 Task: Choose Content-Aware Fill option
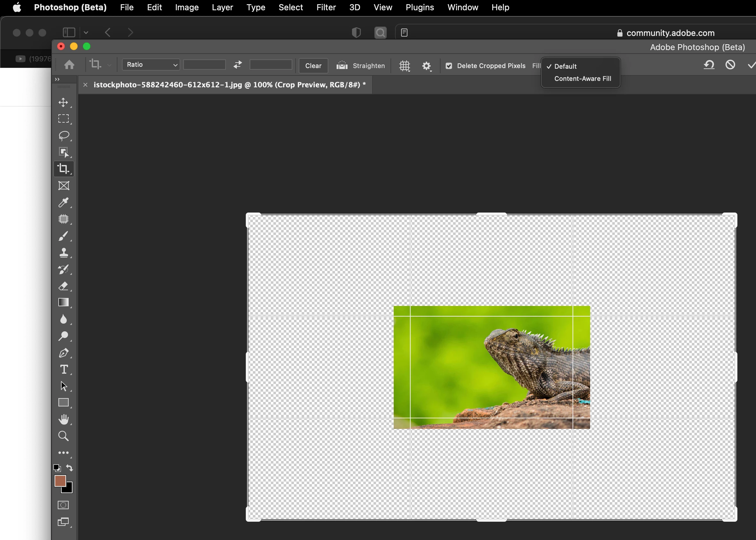tap(582, 79)
